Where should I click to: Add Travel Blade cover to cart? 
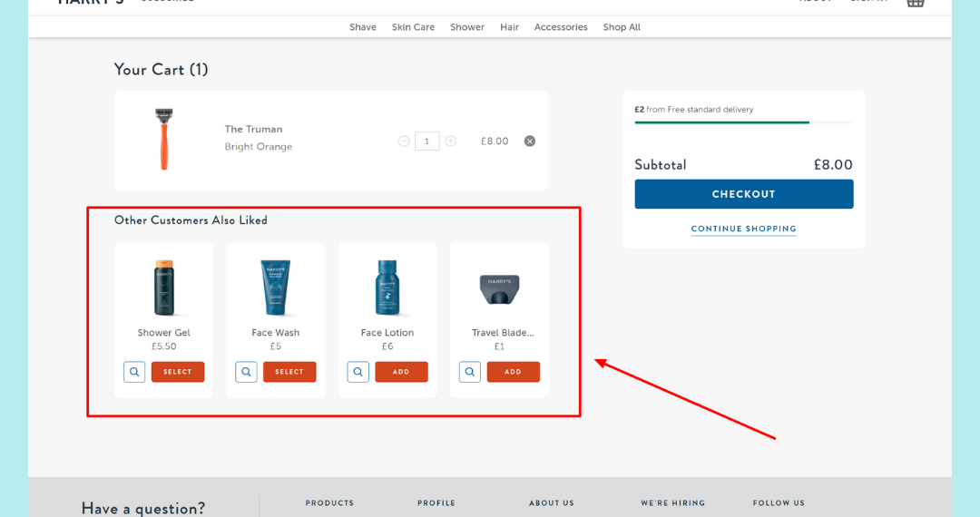pos(513,372)
